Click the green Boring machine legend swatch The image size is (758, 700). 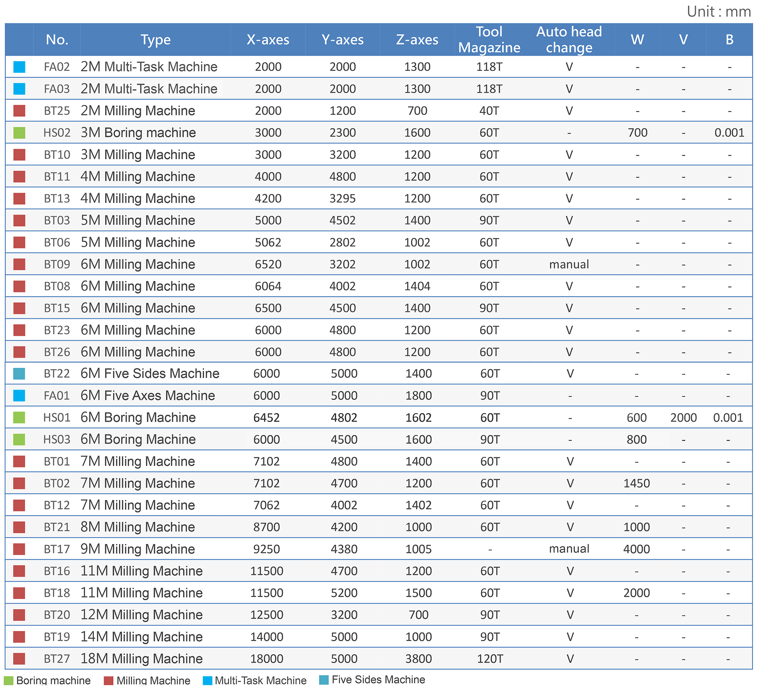pyautogui.click(x=8, y=680)
